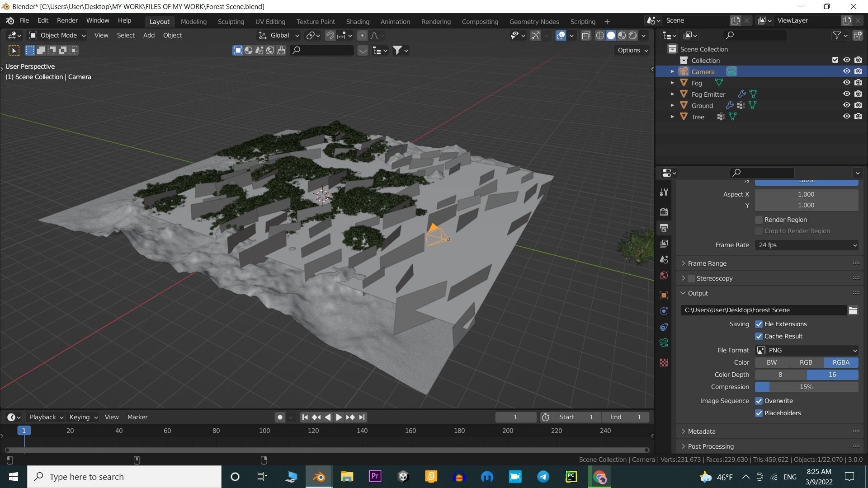Select the Tweak select box tool icon

click(14, 51)
